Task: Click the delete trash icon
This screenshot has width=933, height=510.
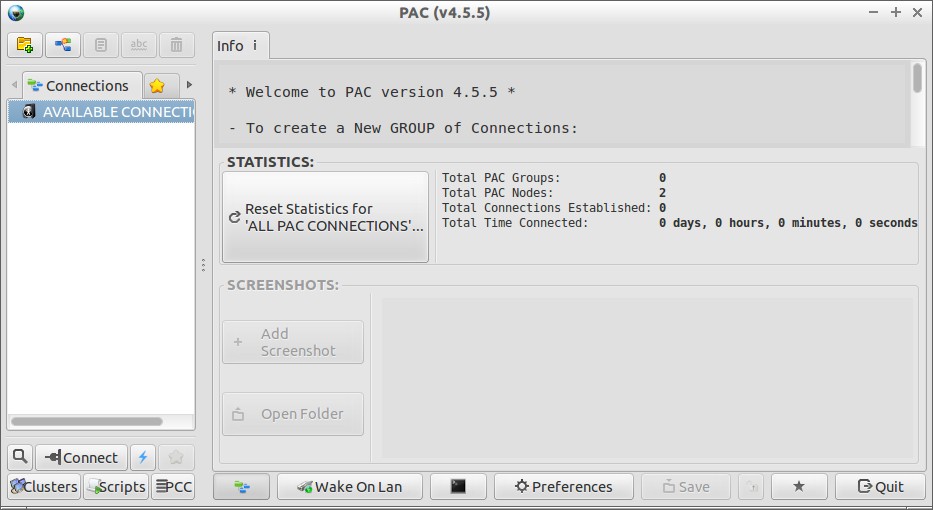Action: [x=177, y=45]
